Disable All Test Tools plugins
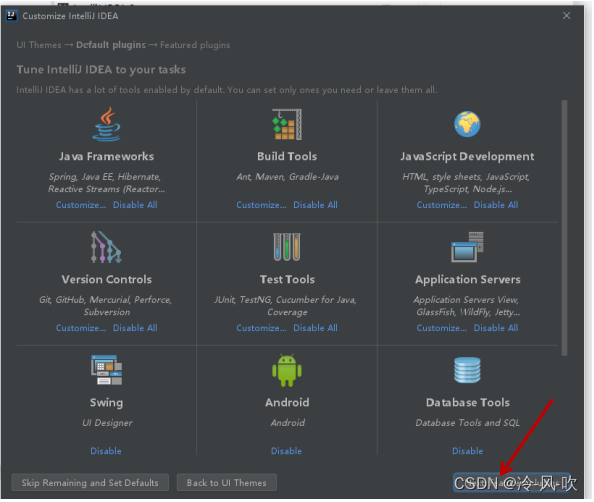The width and height of the screenshot is (594, 502). [316, 328]
